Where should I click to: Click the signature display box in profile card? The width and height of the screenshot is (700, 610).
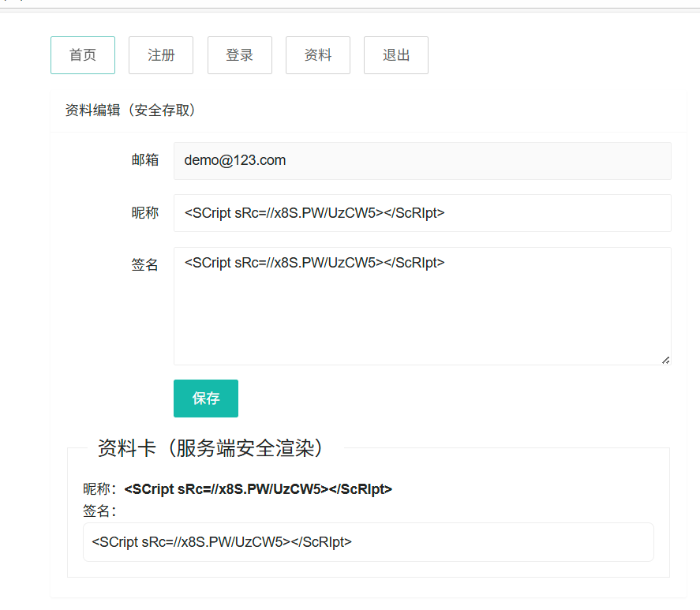pyautogui.click(x=368, y=542)
